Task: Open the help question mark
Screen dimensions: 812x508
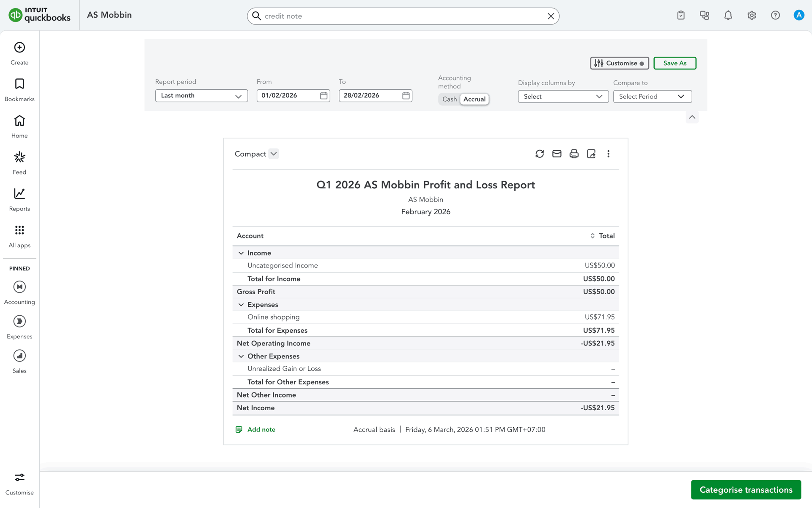Action: click(775, 15)
